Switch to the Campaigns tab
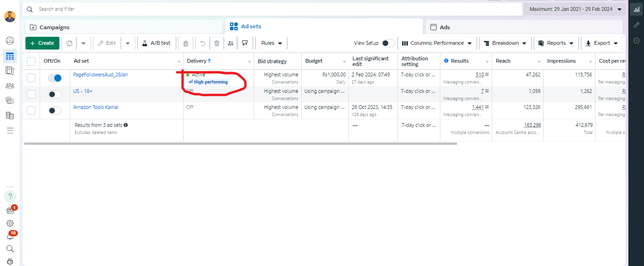The width and height of the screenshot is (644, 266). click(54, 27)
